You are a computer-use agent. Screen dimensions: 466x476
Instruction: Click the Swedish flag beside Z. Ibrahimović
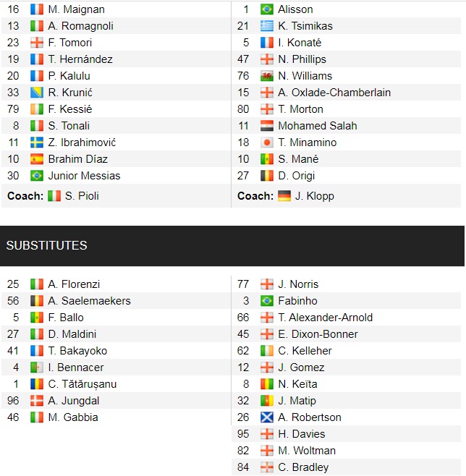[x=37, y=143]
